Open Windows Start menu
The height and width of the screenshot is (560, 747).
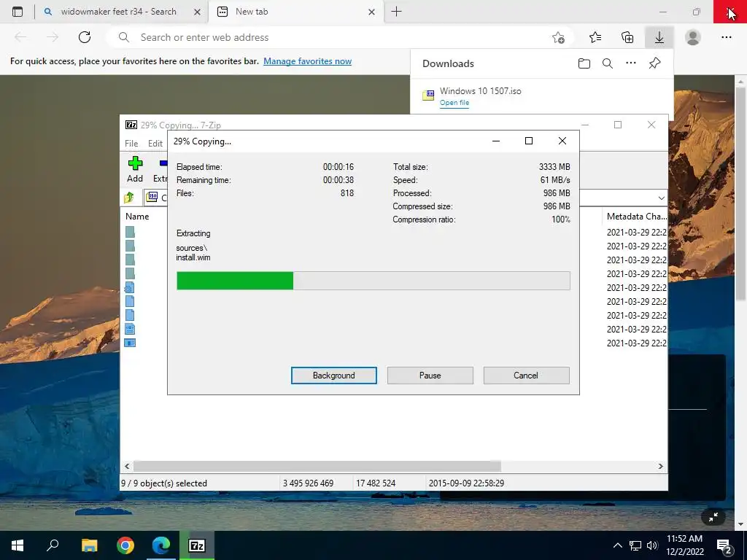point(18,545)
